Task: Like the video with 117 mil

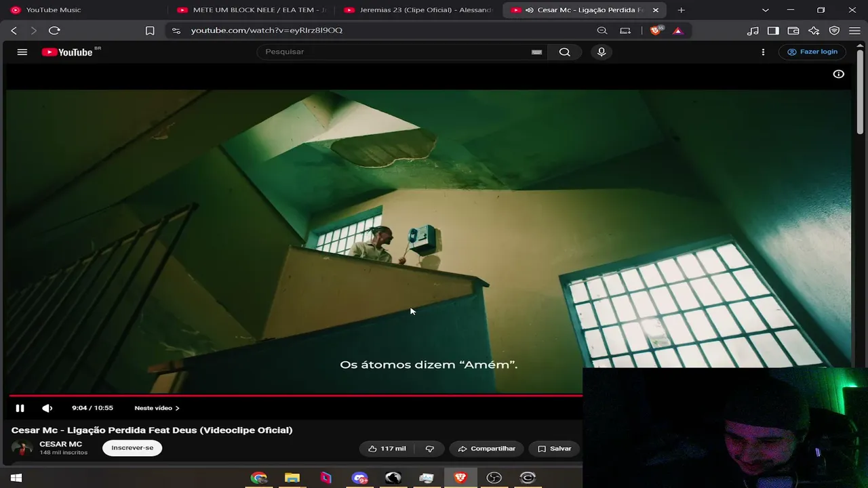Action: 387,449
